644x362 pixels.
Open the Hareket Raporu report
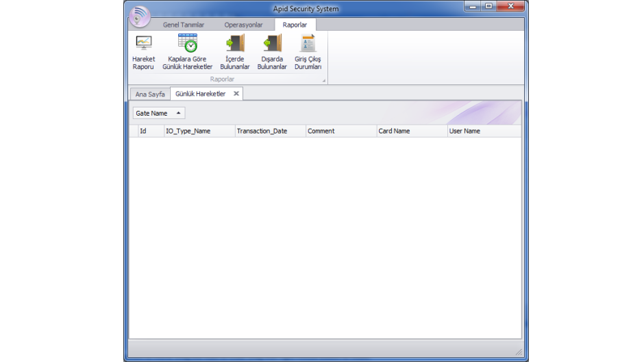coord(143,52)
